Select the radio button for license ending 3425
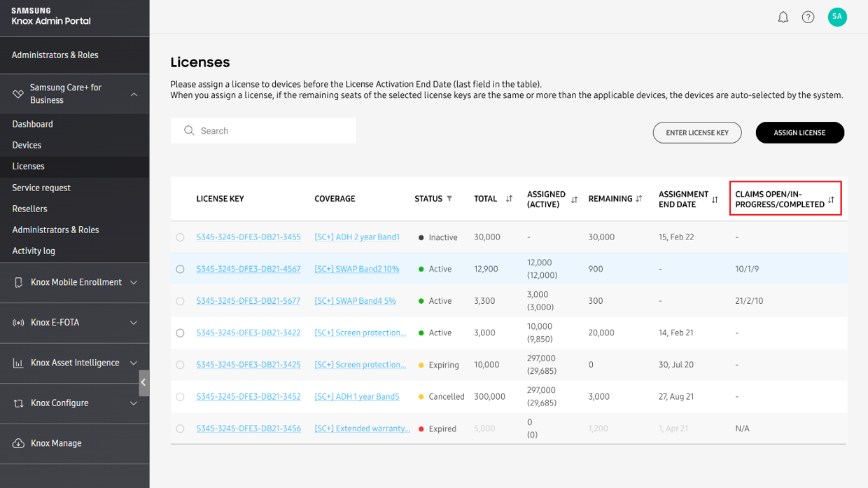This screenshot has width=868, height=488. [180, 365]
